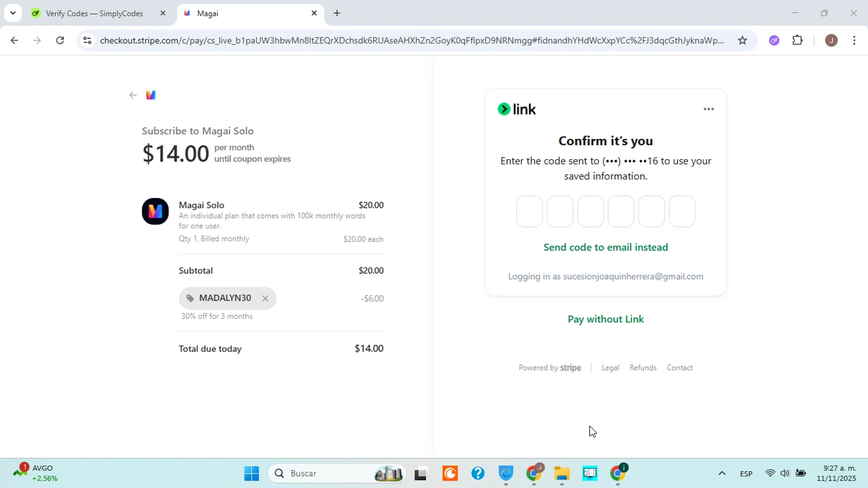Screen dimensions: 868x488
Task: Check the battery status icon
Action: (801, 474)
